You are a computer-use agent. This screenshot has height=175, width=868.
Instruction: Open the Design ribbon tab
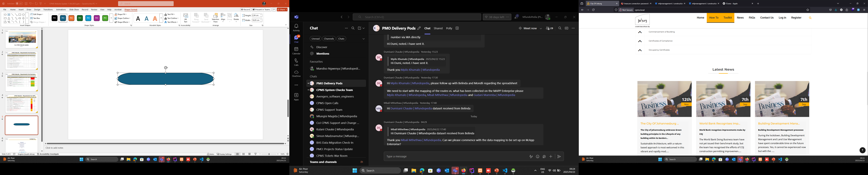coord(37,10)
